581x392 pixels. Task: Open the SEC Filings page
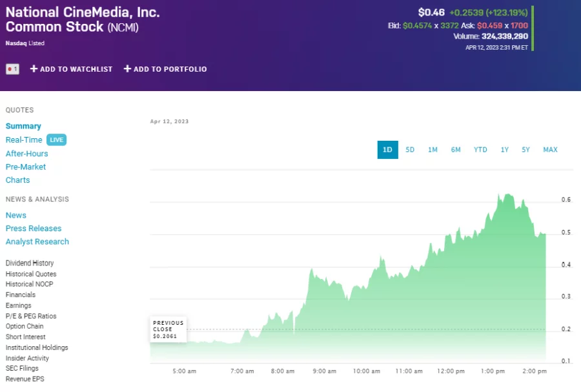pyautogui.click(x=21, y=368)
